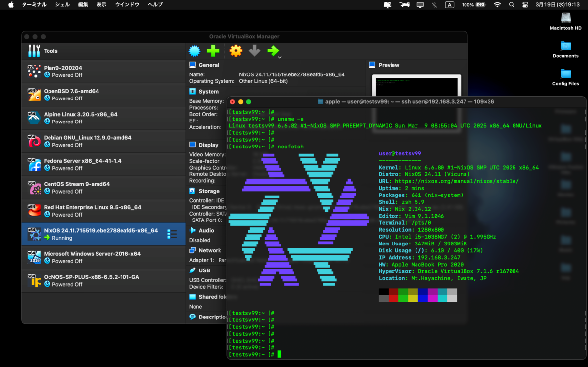
Task: Open the Wi-Fi menu bar icon
Action: click(497, 4)
